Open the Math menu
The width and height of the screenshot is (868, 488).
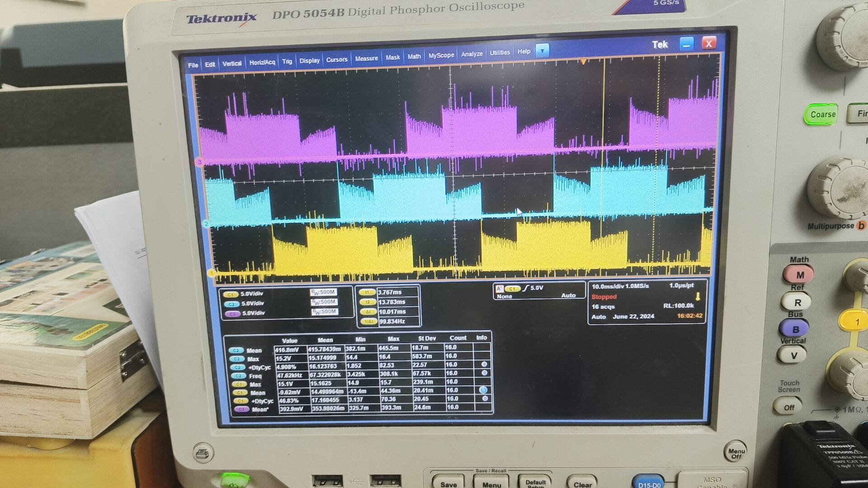pos(414,56)
